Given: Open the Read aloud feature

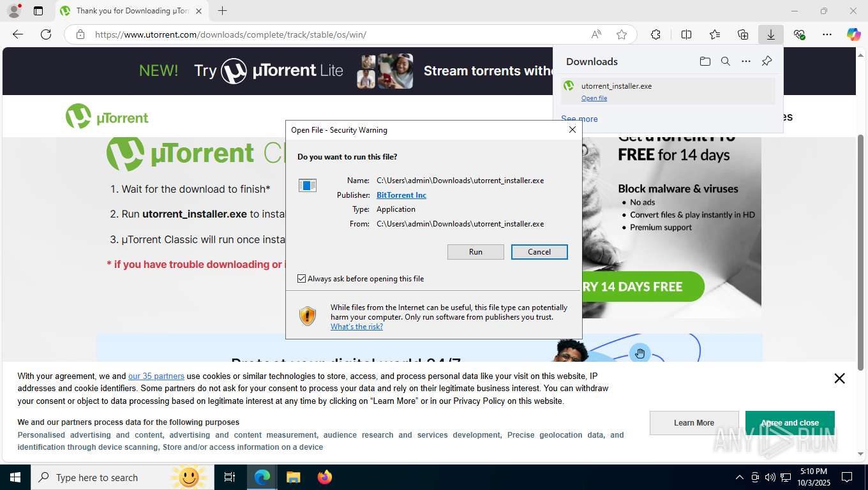Looking at the screenshot, I should point(596,34).
